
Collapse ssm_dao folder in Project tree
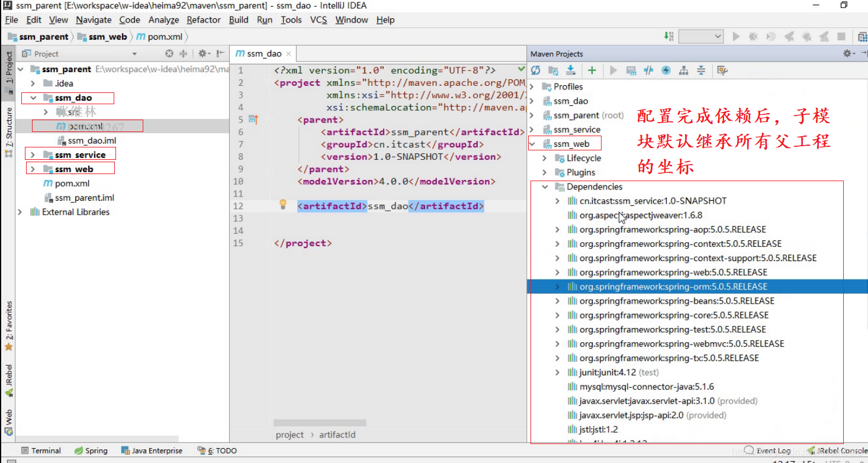(x=33, y=98)
